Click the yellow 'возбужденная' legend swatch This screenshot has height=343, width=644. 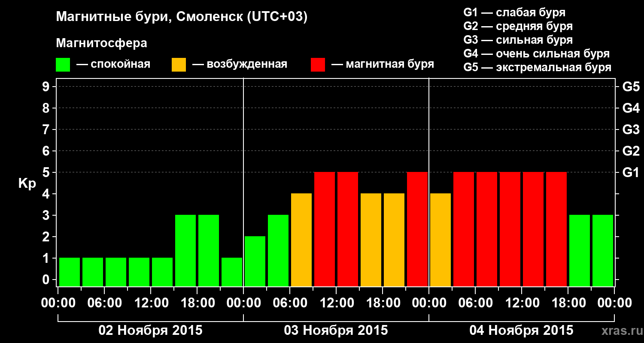tap(179, 65)
